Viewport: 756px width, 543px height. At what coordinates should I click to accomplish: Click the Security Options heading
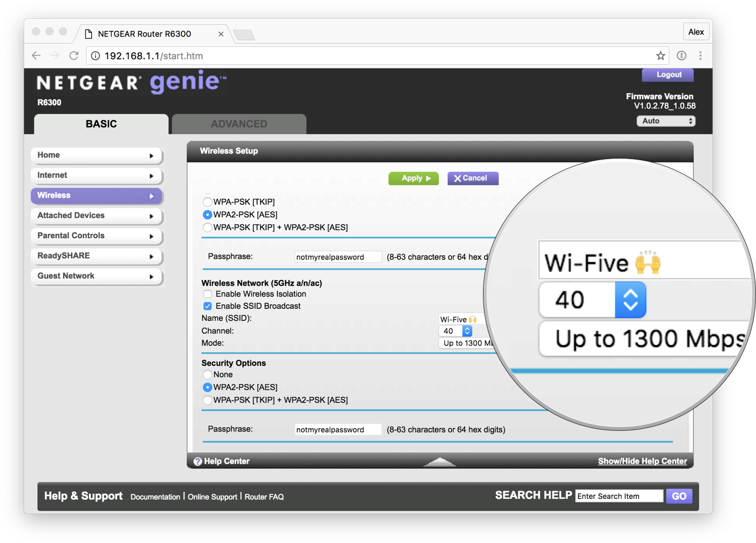coord(234,363)
